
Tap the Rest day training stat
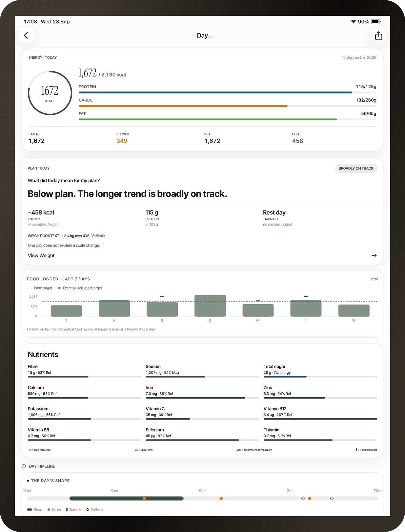[x=277, y=218]
